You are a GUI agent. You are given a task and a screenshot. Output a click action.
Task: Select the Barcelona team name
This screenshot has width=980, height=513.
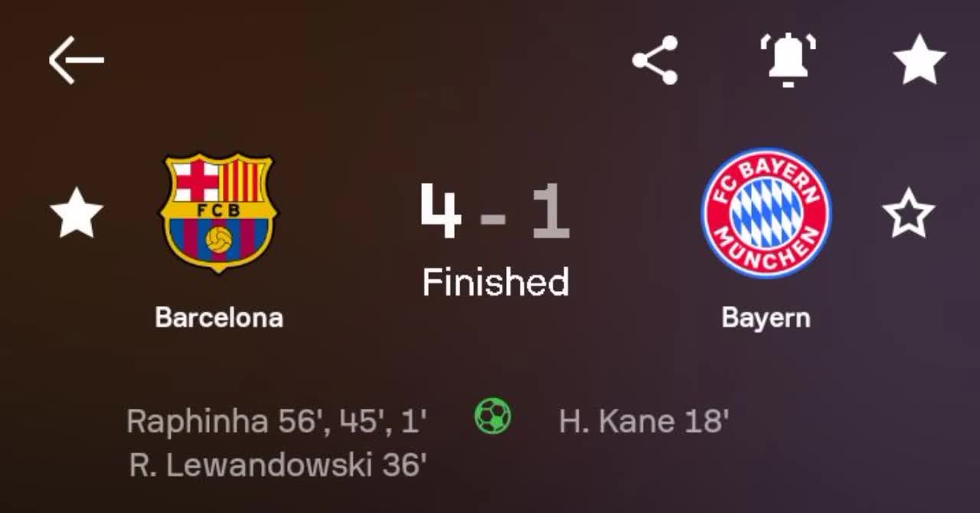pyautogui.click(x=219, y=317)
